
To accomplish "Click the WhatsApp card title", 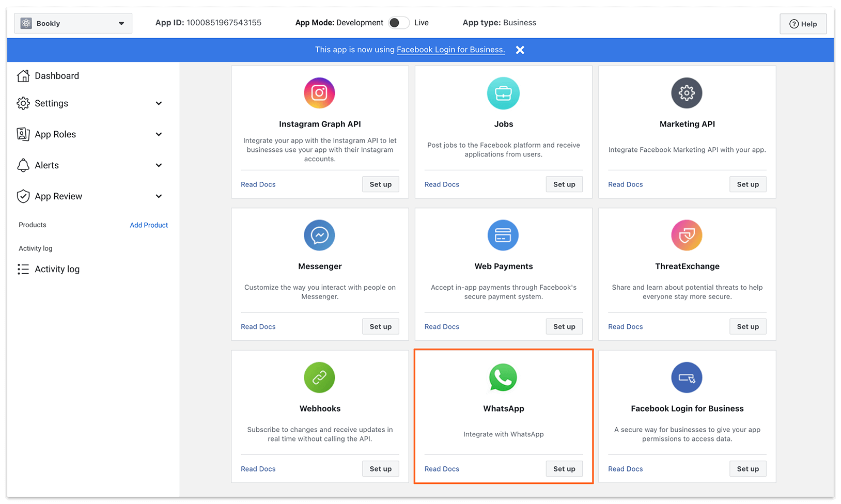I will tap(504, 408).
